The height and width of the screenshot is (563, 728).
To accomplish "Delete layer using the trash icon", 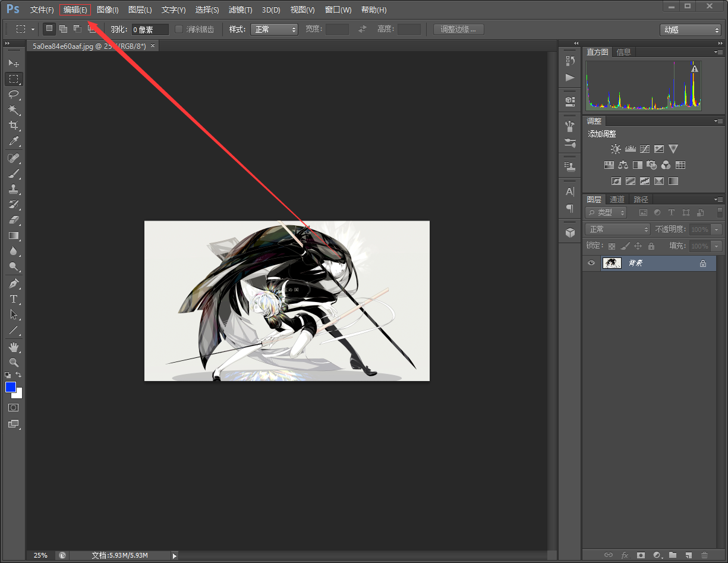I will (704, 555).
